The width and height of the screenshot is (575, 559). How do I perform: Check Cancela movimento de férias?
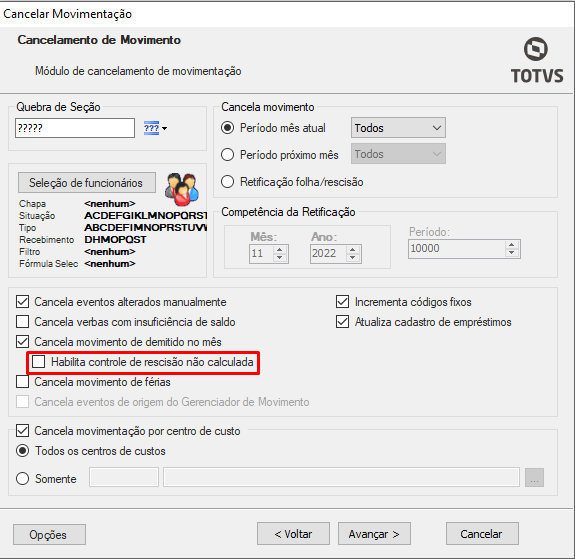point(22,382)
